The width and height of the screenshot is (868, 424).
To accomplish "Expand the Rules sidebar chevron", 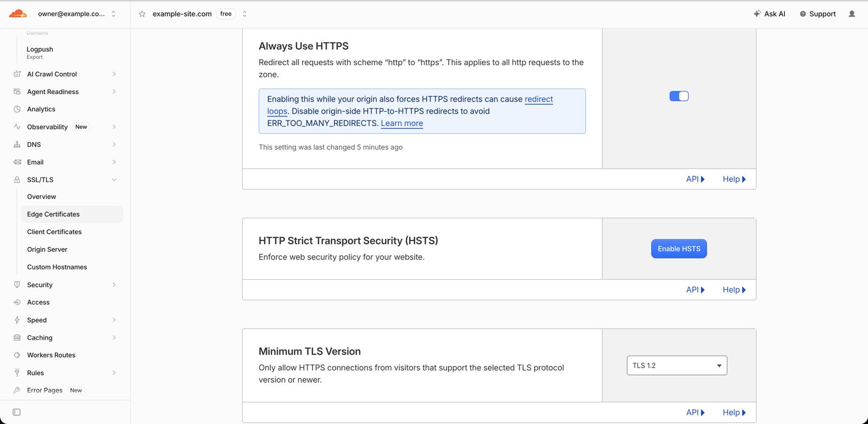I will coord(114,372).
